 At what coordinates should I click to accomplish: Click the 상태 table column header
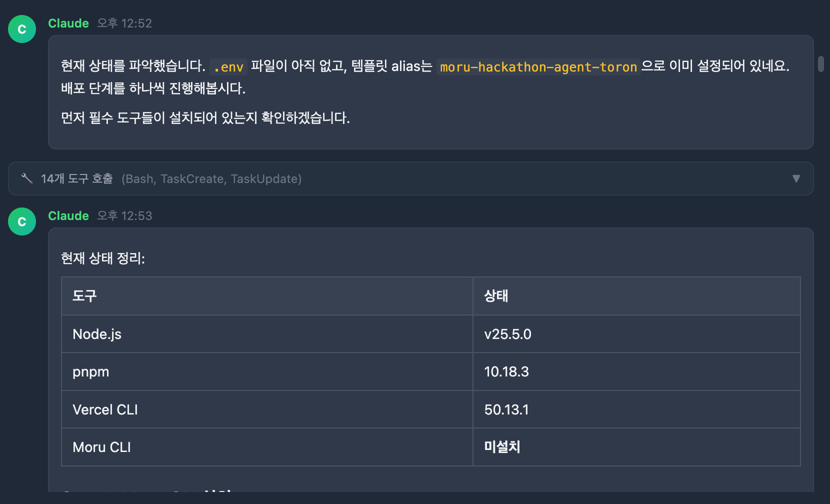point(496,296)
